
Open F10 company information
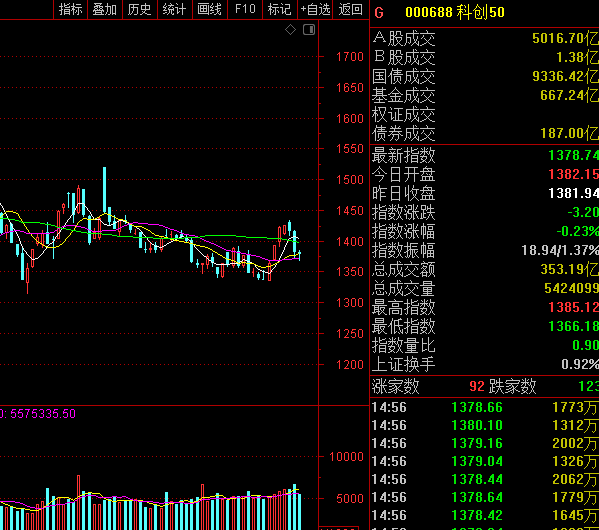pyautogui.click(x=245, y=9)
